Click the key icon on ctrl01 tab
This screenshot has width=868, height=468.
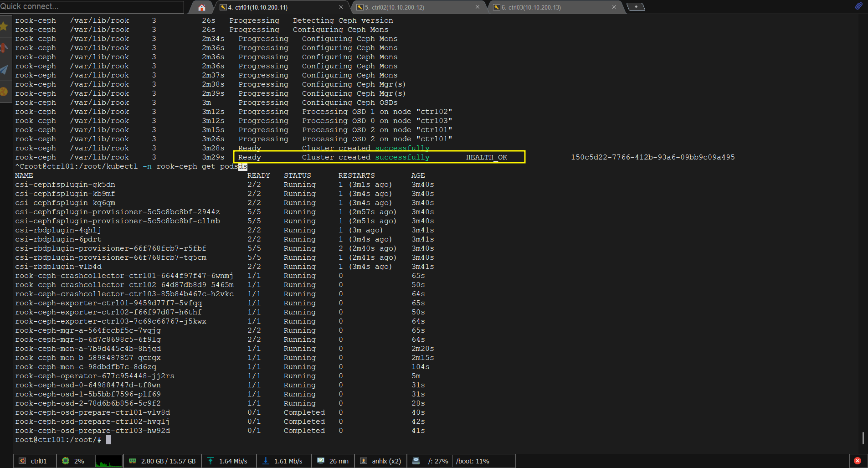223,7
